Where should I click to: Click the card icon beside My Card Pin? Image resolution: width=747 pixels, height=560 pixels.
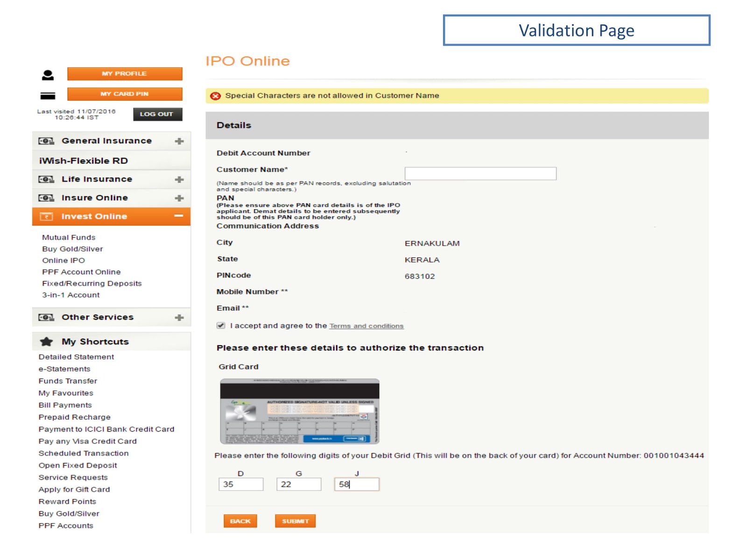pos(48,96)
